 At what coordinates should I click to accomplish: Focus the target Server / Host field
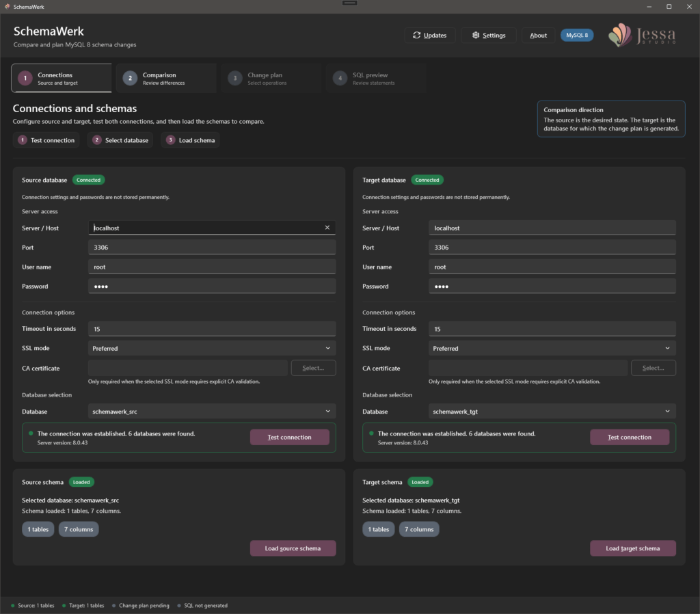coord(552,228)
